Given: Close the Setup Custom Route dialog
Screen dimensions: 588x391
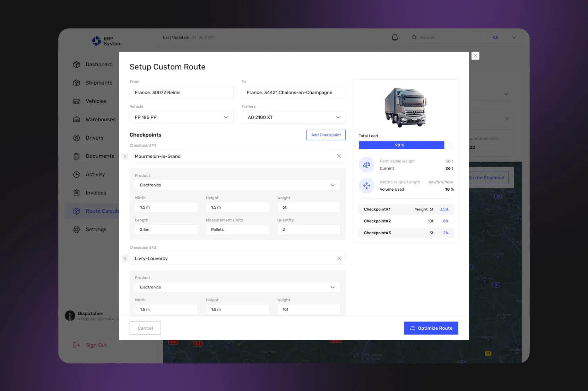Looking at the screenshot, I should pyautogui.click(x=475, y=56).
